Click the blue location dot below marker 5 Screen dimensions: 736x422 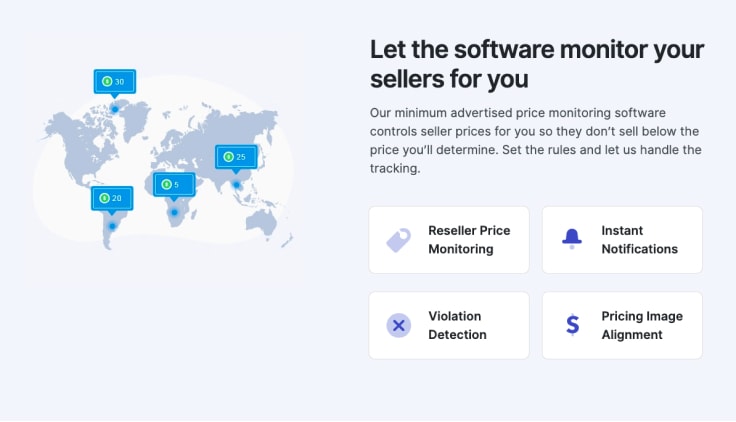pos(174,212)
